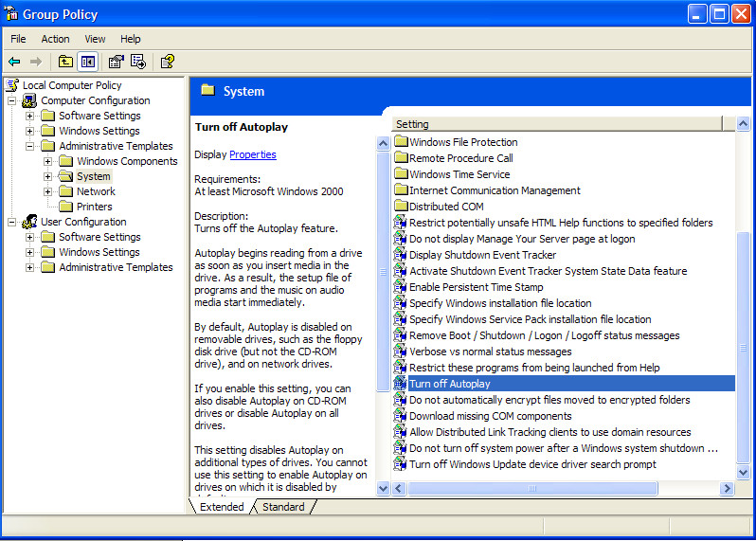The image size is (756, 541).
Task: Collapse the Computer Configuration node
Action: click(x=11, y=100)
